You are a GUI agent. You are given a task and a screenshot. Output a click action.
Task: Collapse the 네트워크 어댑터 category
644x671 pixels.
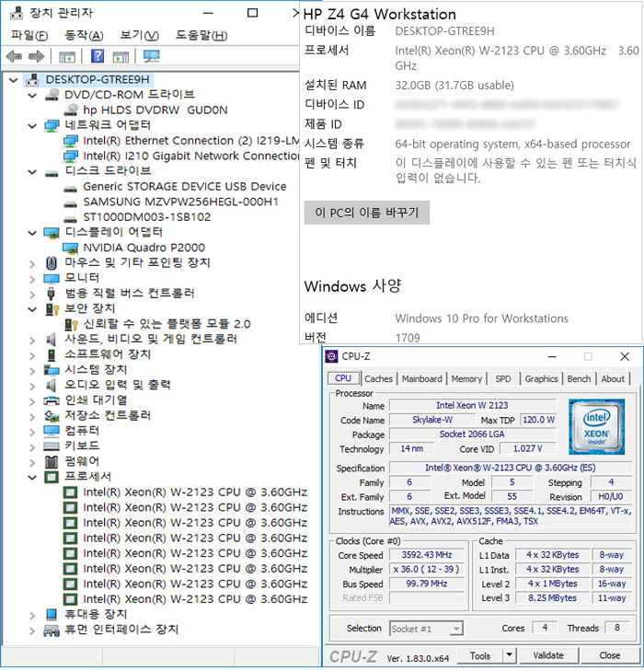coord(32,126)
